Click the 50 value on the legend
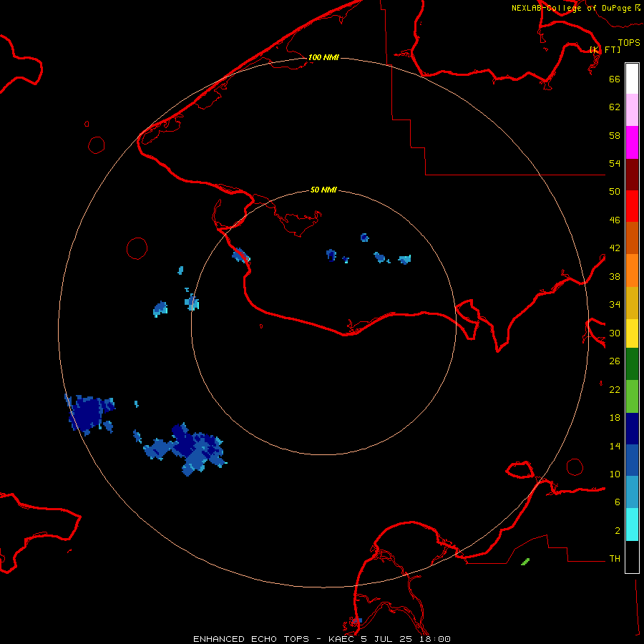The width and height of the screenshot is (644, 644). (615, 192)
